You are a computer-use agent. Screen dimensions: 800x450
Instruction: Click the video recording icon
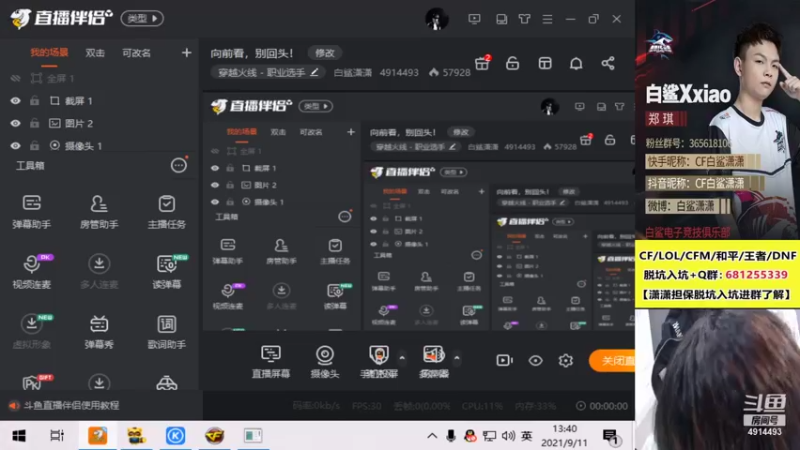(504, 360)
